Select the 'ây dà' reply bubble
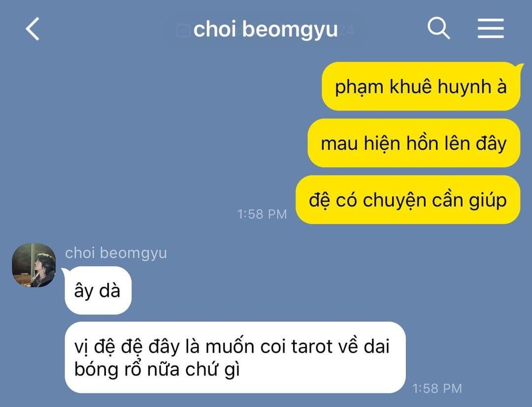 [x=98, y=291]
